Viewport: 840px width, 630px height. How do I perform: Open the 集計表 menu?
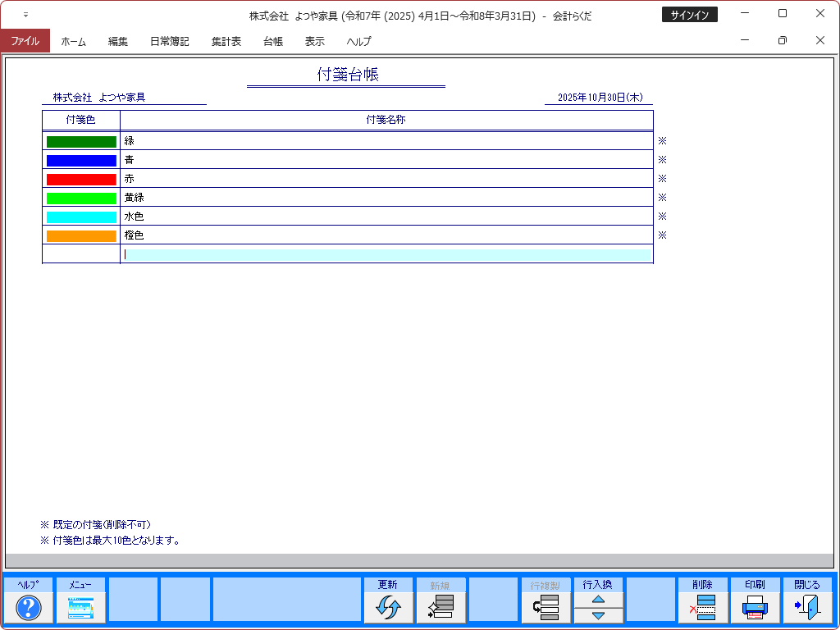pos(226,41)
